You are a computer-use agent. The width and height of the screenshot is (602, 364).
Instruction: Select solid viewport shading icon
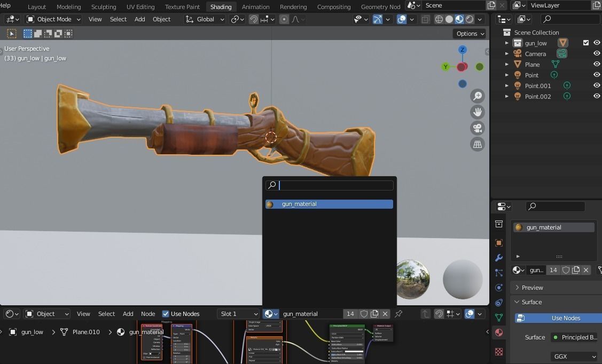[x=449, y=19]
